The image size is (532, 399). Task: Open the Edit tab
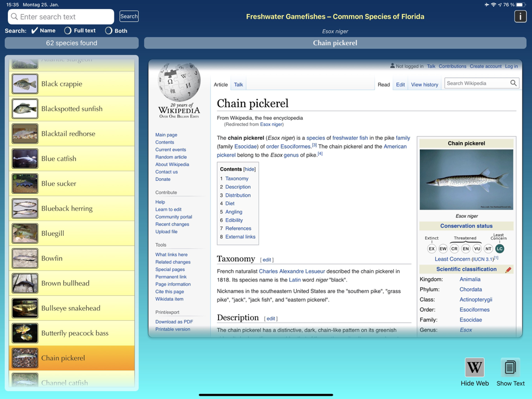click(x=401, y=85)
